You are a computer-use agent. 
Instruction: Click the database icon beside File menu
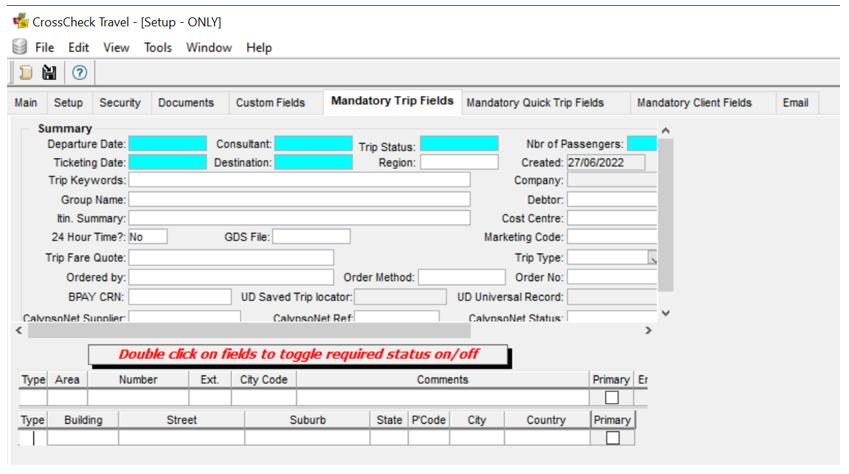click(x=19, y=47)
